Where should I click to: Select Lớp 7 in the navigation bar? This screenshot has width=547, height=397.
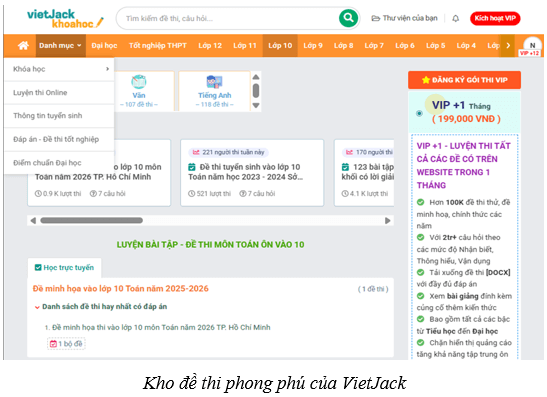tap(374, 45)
